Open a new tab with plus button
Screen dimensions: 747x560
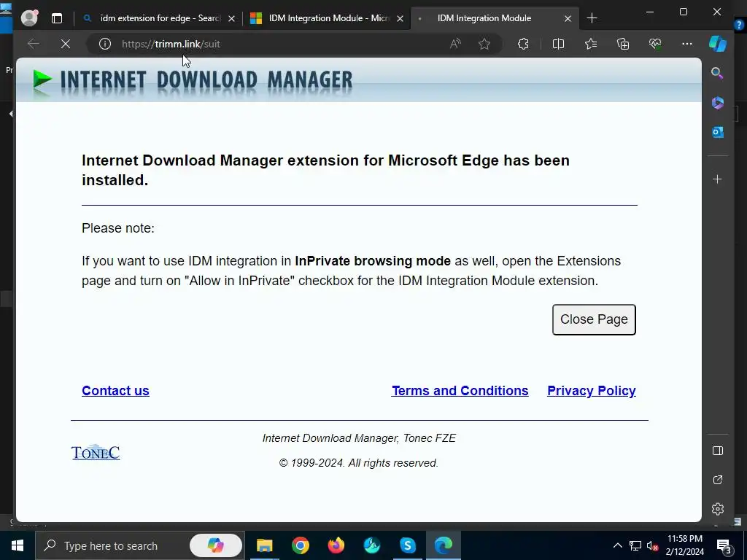tap(592, 18)
